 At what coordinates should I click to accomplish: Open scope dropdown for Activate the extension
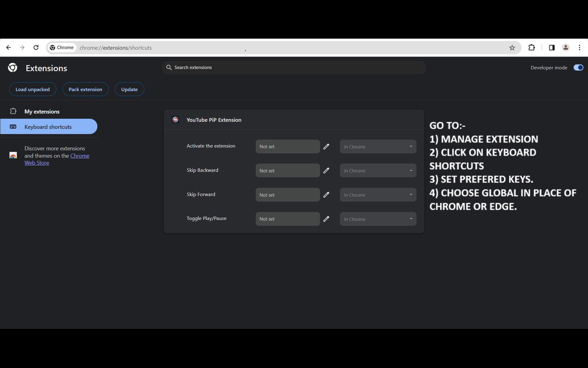click(x=378, y=146)
